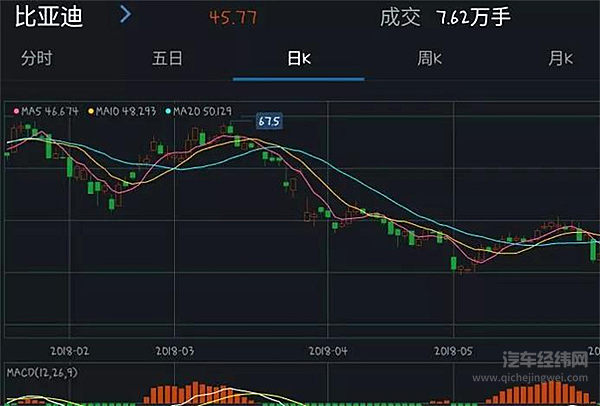Click the 2018-04 date axis label
Screen dimensions: 600x406
pos(328,351)
